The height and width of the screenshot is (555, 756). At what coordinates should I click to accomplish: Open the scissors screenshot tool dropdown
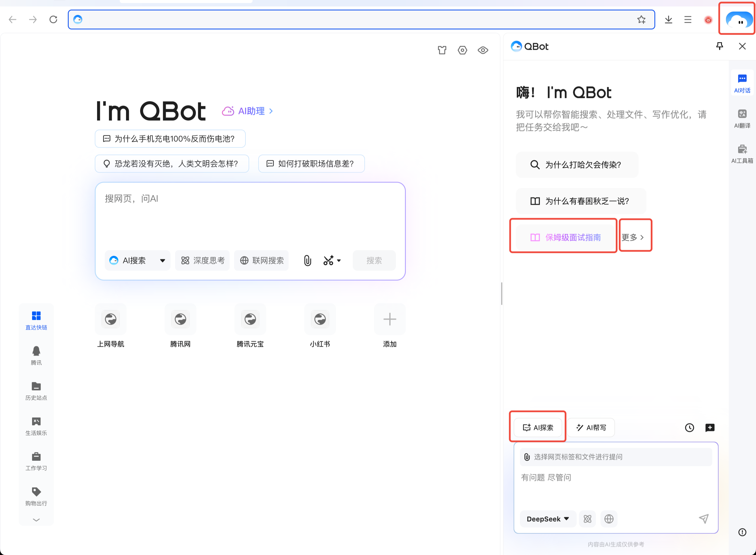(332, 260)
